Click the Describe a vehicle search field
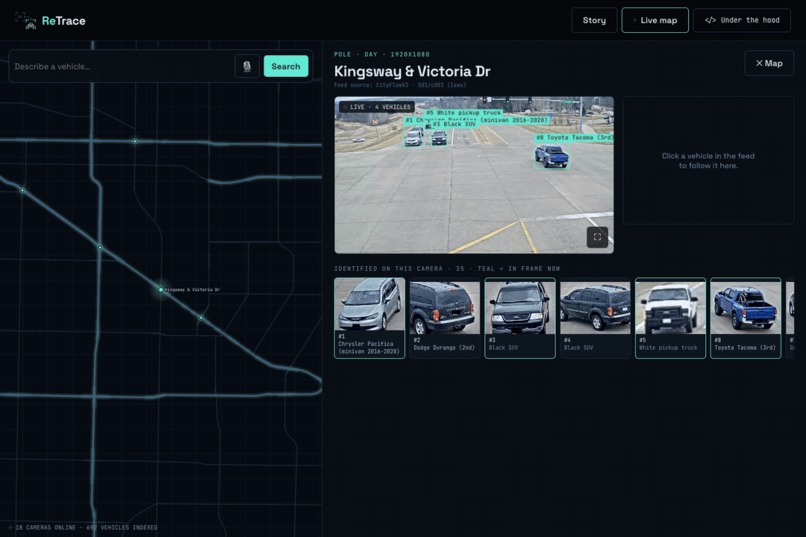Image resolution: width=806 pixels, height=537 pixels. point(121,66)
